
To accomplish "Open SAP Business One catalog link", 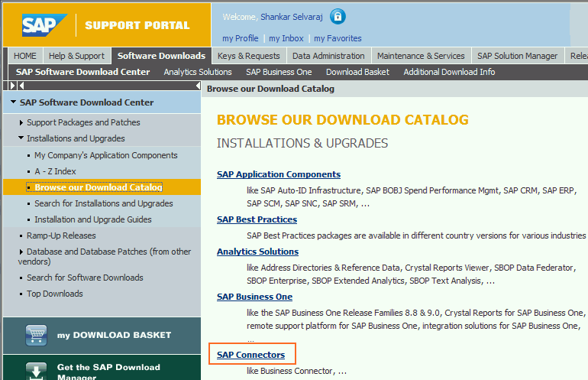I will tap(254, 297).
